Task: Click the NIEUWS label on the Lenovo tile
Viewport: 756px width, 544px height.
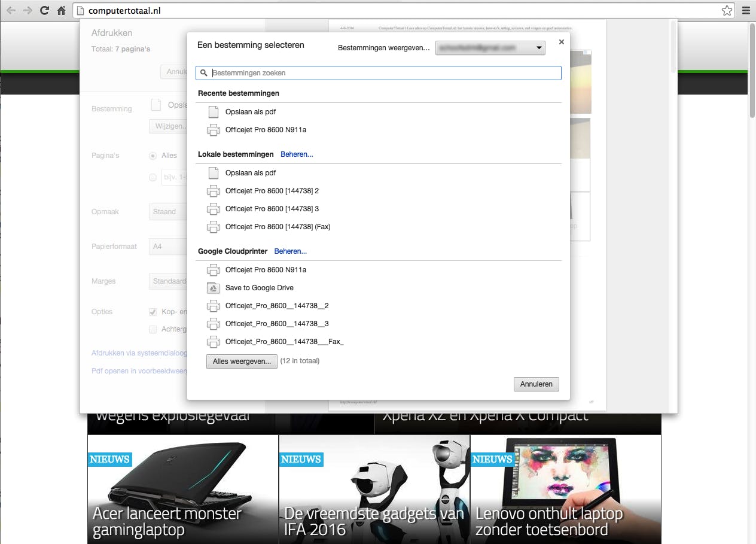Action: [x=492, y=460]
